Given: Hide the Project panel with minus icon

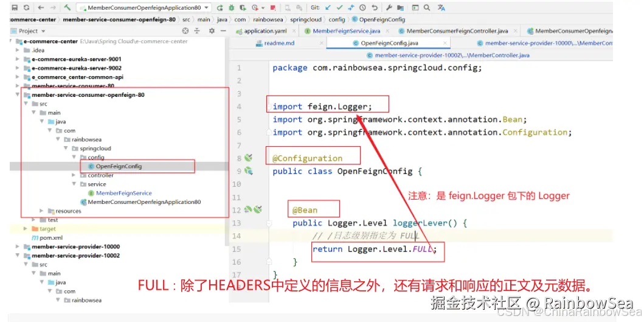Looking at the screenshot, I should point(223,31).
